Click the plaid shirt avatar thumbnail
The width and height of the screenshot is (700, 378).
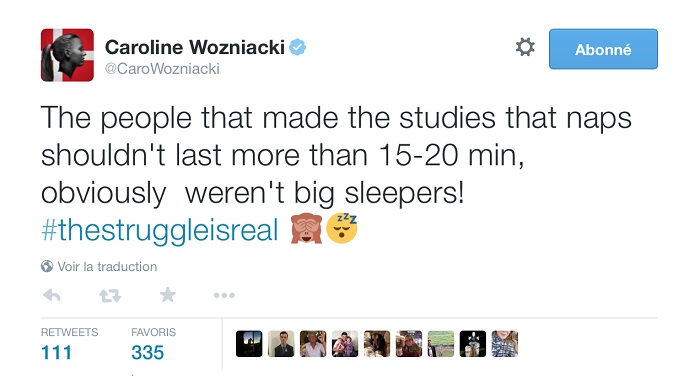pyautogui.click(x=505, y=344)
